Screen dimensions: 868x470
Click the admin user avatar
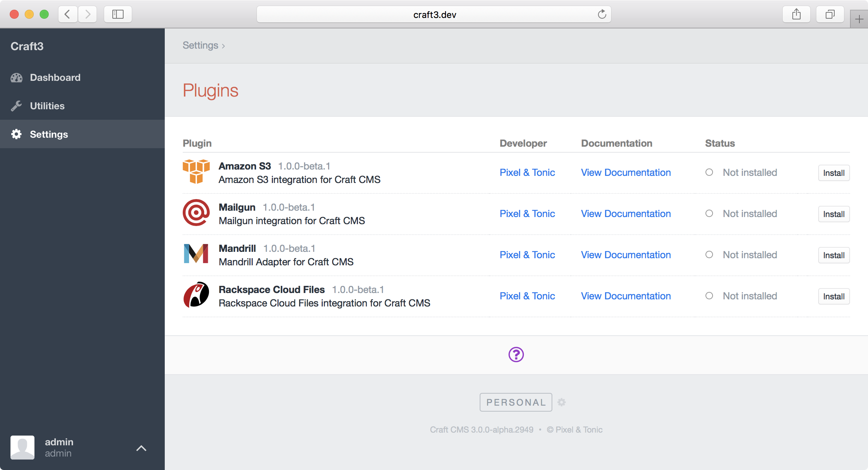(x=22, y=447)
